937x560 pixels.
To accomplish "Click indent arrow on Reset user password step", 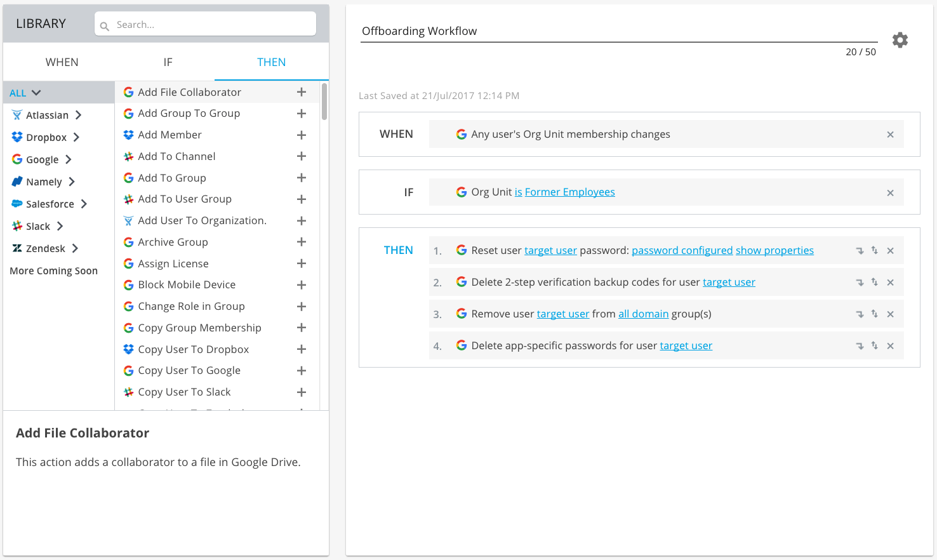I will tap(860, 251).
